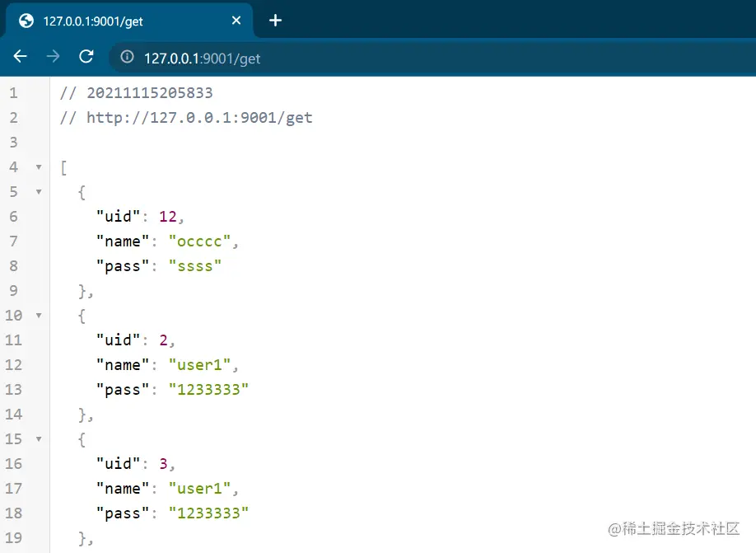This screenshot has height=553, width=756.
Task: Open a new tab with plus button
Action: coord(275,21)
